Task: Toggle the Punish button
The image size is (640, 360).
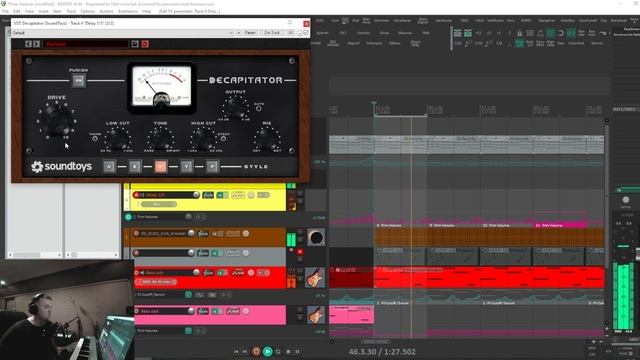Action: (x=78, y=80)
